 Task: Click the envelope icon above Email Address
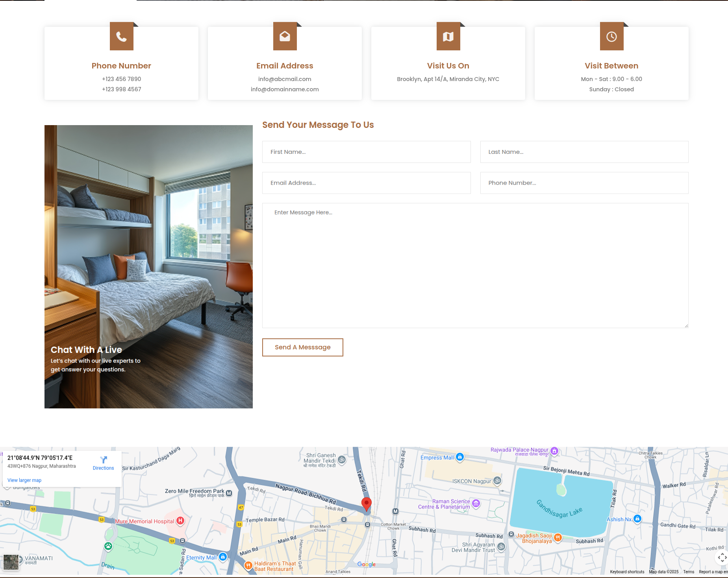285,37
